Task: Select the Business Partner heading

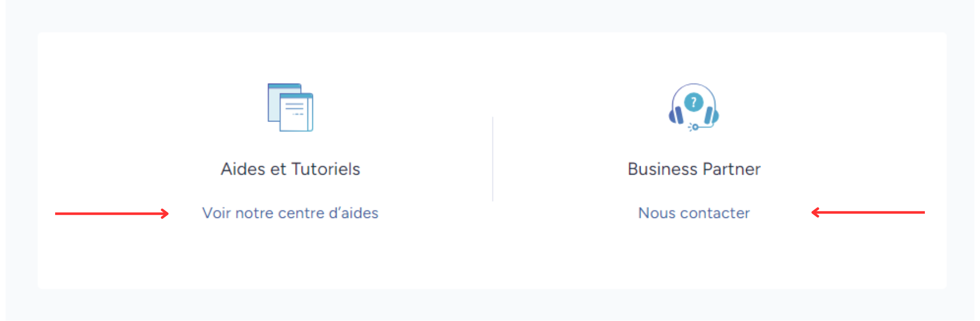Action: pos(694,169)
